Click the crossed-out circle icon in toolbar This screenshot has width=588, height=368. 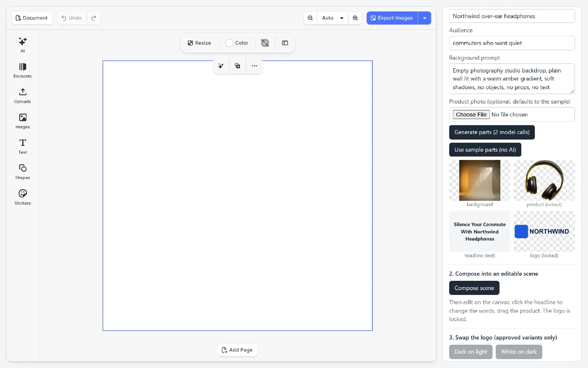tap(265, 43)
